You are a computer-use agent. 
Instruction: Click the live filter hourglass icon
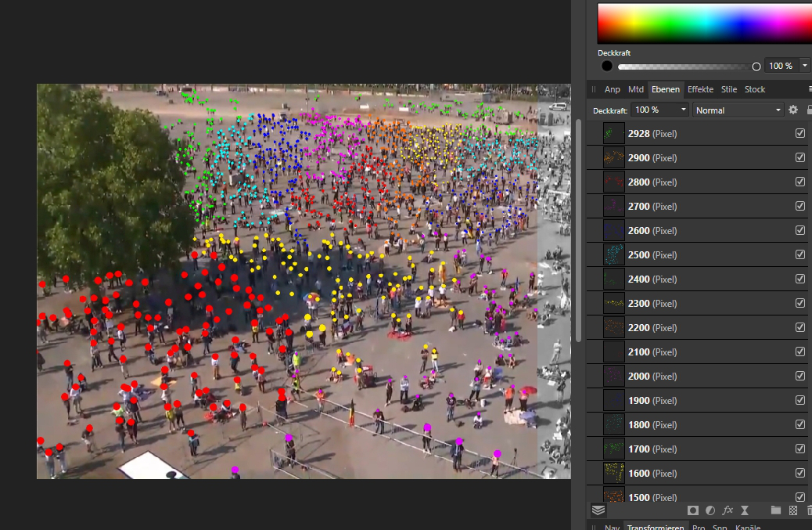(745, 510)
